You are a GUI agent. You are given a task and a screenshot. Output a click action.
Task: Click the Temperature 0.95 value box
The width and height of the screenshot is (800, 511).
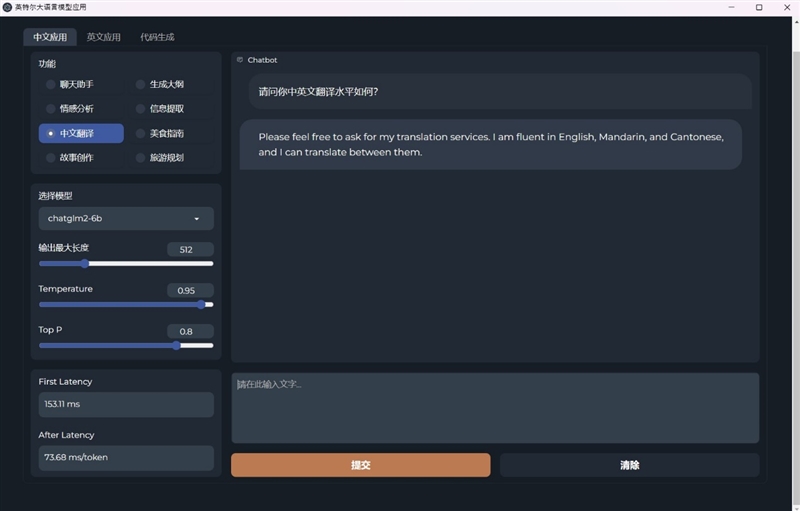[x=190, y=290]
